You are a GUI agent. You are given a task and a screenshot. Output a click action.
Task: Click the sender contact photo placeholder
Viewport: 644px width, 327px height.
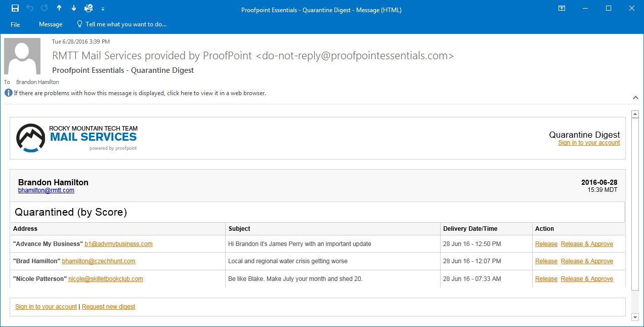click(22, 56)
